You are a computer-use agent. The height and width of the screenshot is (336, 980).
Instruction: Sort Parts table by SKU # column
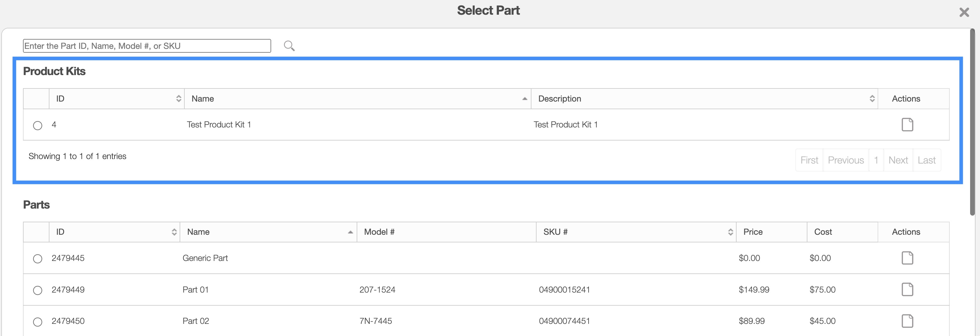tap(635, 232)
